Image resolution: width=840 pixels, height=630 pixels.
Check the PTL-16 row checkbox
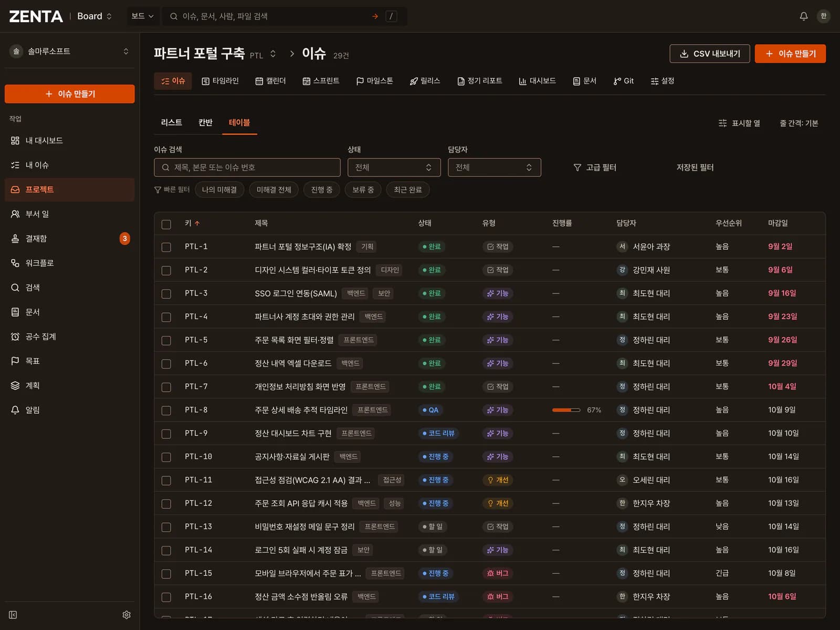166,597
